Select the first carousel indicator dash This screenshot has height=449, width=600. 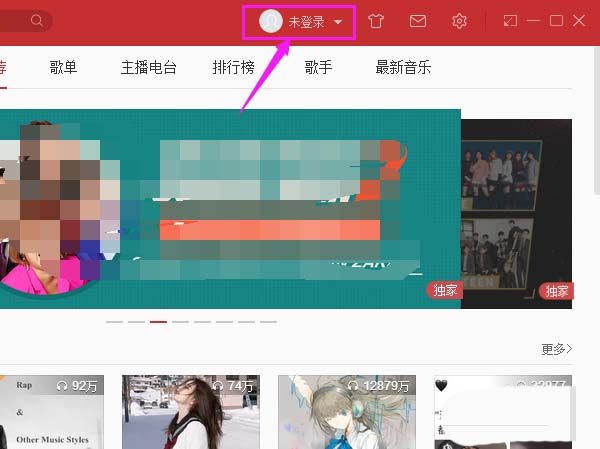(x=114, y=322)
